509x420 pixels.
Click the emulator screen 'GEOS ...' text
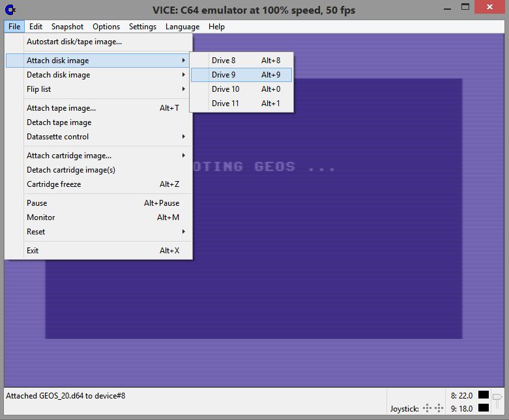(x=294, y=167)
